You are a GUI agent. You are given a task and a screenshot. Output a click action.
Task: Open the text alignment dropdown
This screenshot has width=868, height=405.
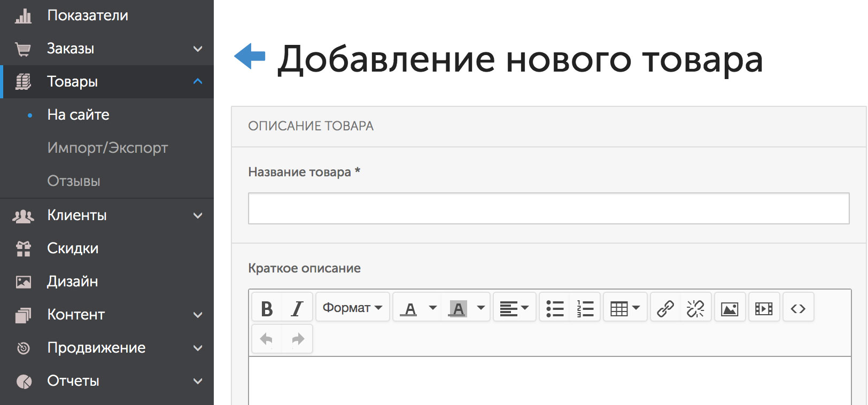(x=514, y=308)
